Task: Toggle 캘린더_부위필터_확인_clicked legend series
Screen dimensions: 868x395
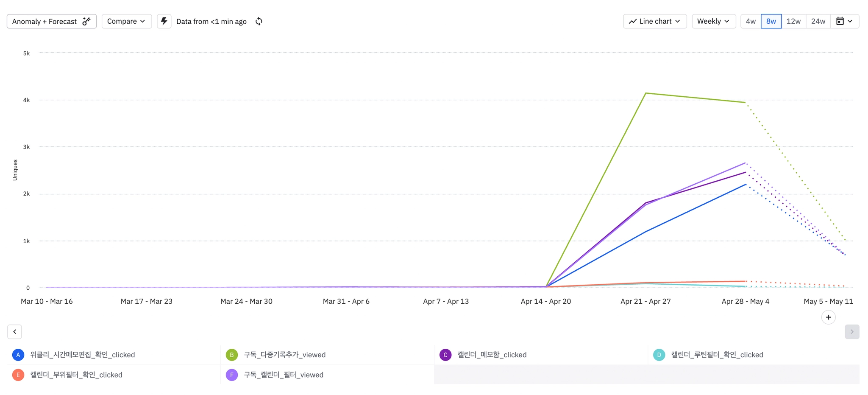Action: [x=76, y=375]
